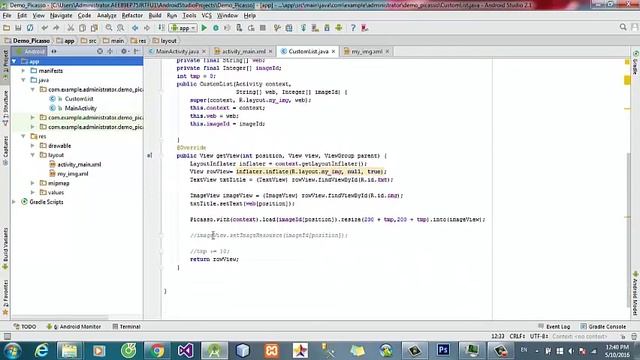640x360 pixels.
Task: Expand the drawable folder node
Action: point(33,146)
